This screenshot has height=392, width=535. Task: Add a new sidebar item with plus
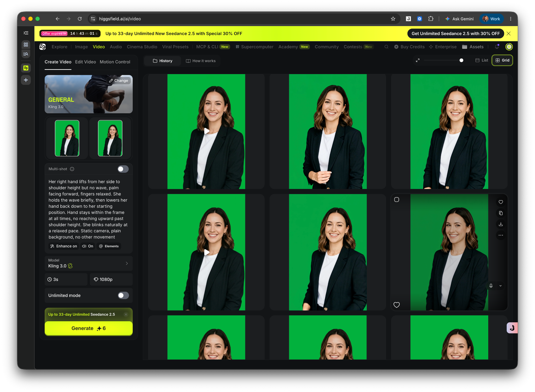(x=26, y=80)
